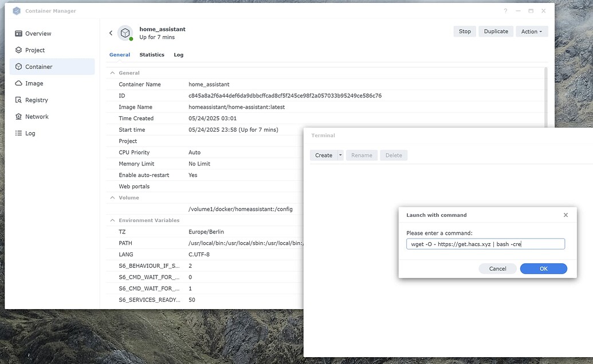Click the Web portals row label

(x=134, y=186)
